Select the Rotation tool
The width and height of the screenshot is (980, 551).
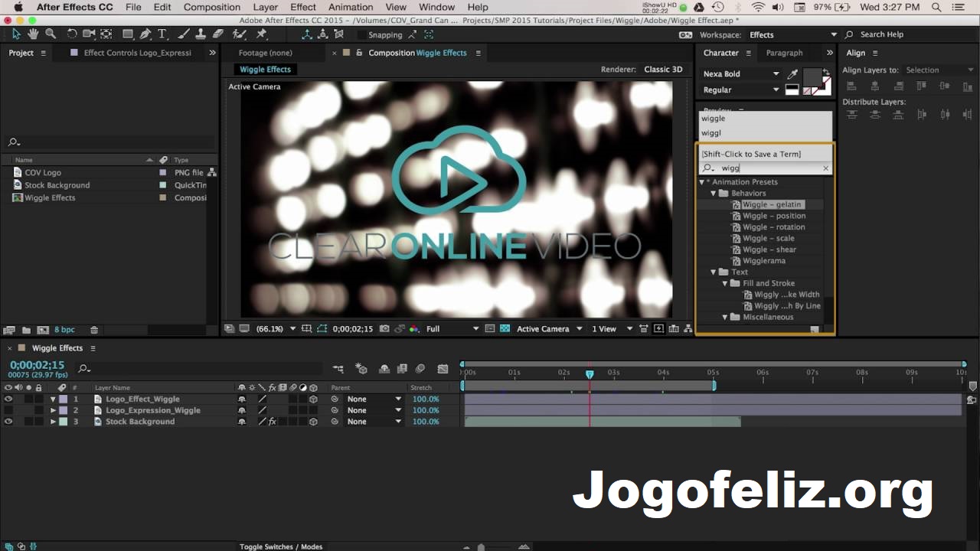pyautogui.click(x=72, y=34)
